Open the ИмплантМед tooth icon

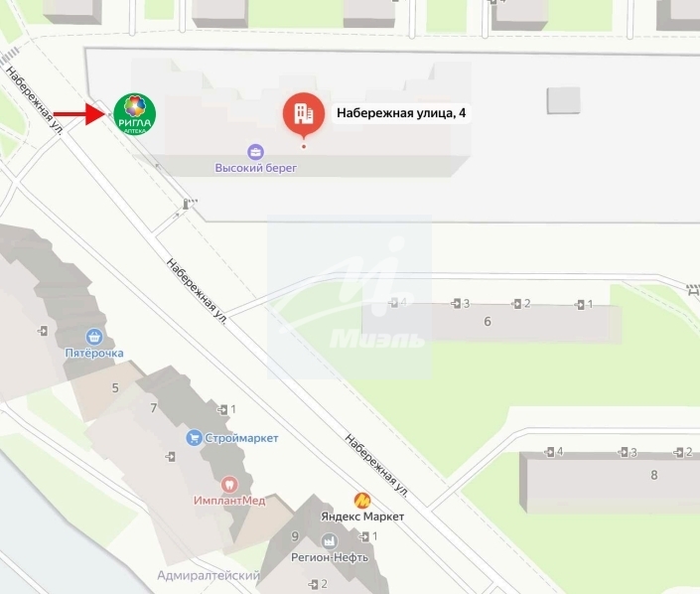click(229, 484)
